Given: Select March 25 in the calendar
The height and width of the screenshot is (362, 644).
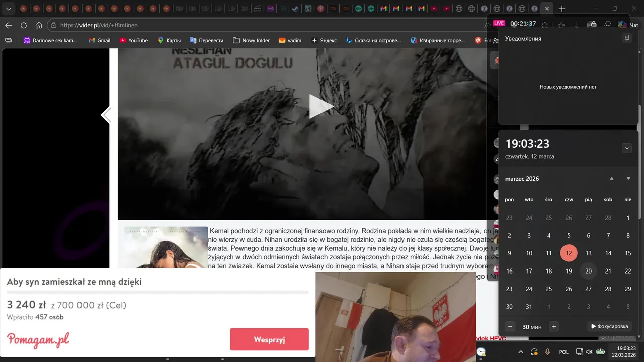Looking at the screenshot, I should tap(549, 289).
